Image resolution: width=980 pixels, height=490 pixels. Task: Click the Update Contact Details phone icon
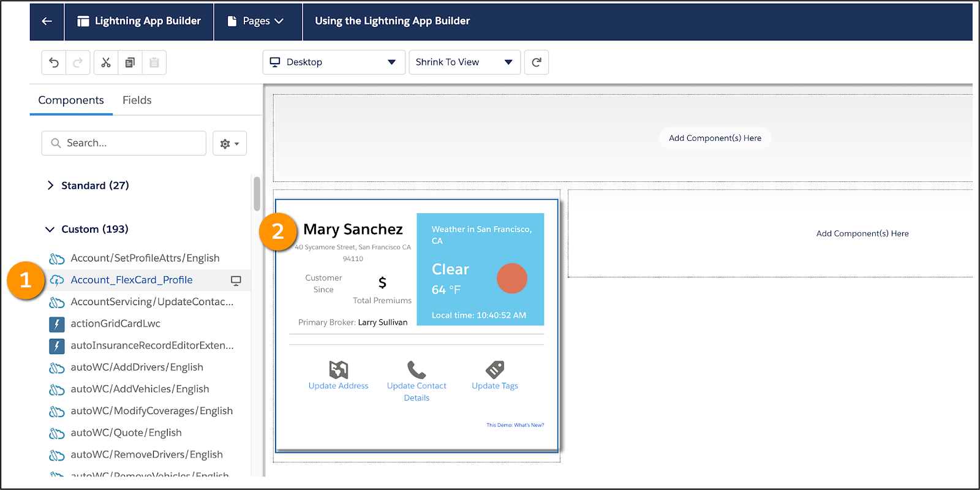click(x=417, y=369)
